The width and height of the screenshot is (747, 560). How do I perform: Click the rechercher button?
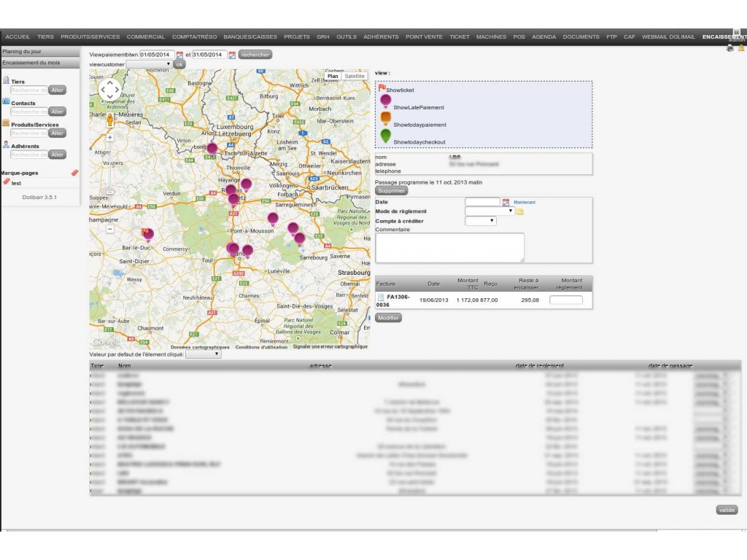pyautogui.click(x=255, y=55)
